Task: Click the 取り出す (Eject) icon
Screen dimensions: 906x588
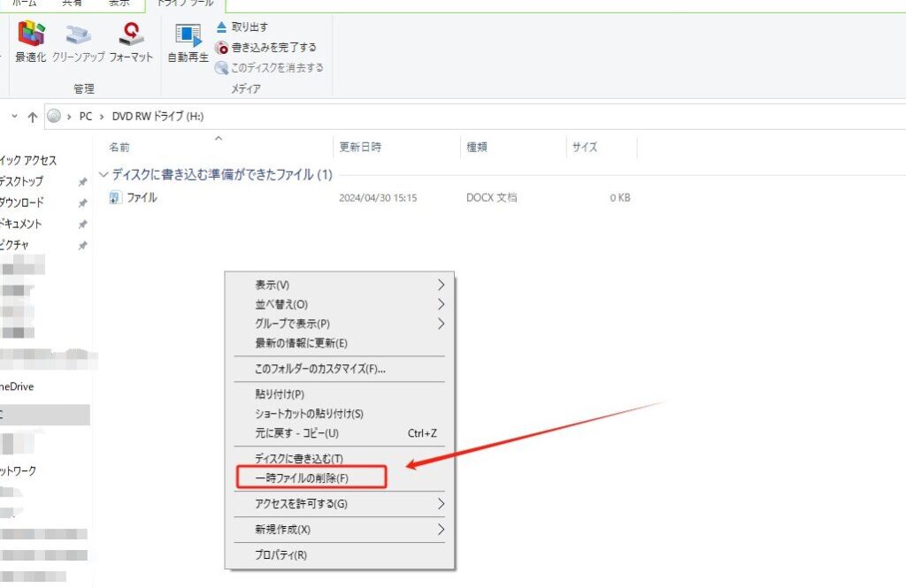Action: pos(222,27)
